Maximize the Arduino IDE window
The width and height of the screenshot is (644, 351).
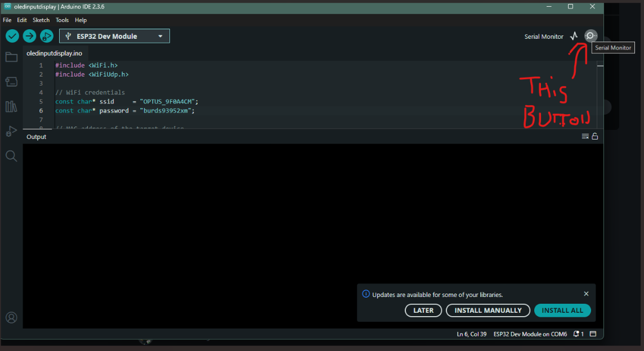point(570,6)
